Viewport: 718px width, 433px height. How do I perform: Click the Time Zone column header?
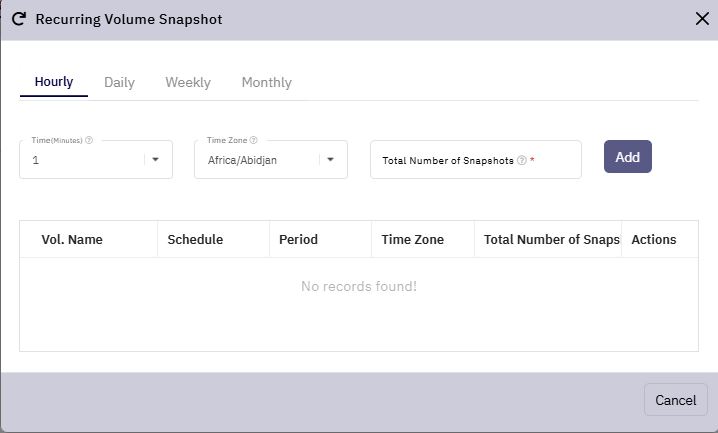coord(413,239)
